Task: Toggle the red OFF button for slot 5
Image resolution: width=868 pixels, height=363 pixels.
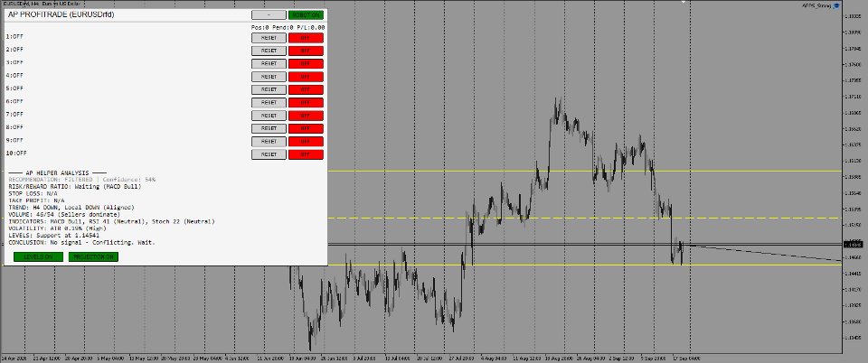Action: coord(306,89)
